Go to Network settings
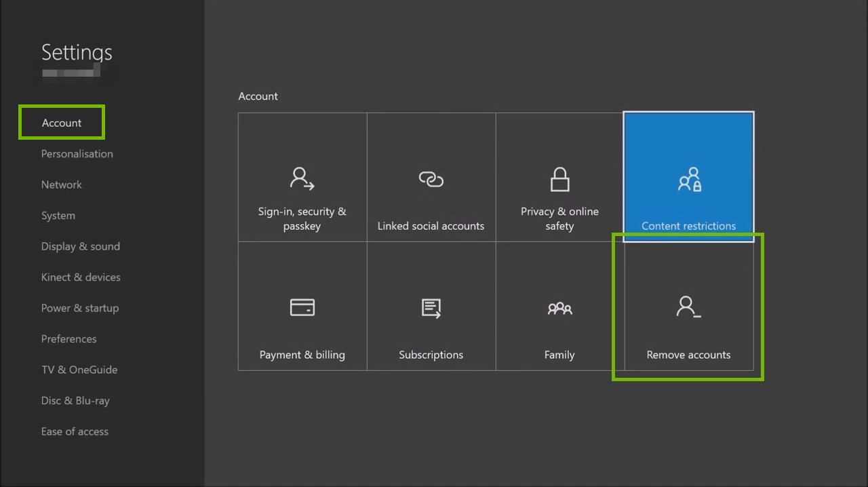Viewport: 868px width, 487px height. click(62, 184)
